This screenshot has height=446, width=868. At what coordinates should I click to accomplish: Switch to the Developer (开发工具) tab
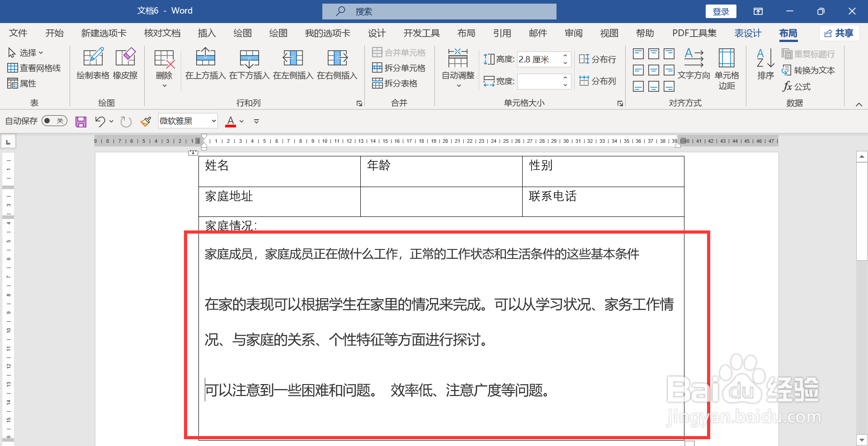[422, 33]
